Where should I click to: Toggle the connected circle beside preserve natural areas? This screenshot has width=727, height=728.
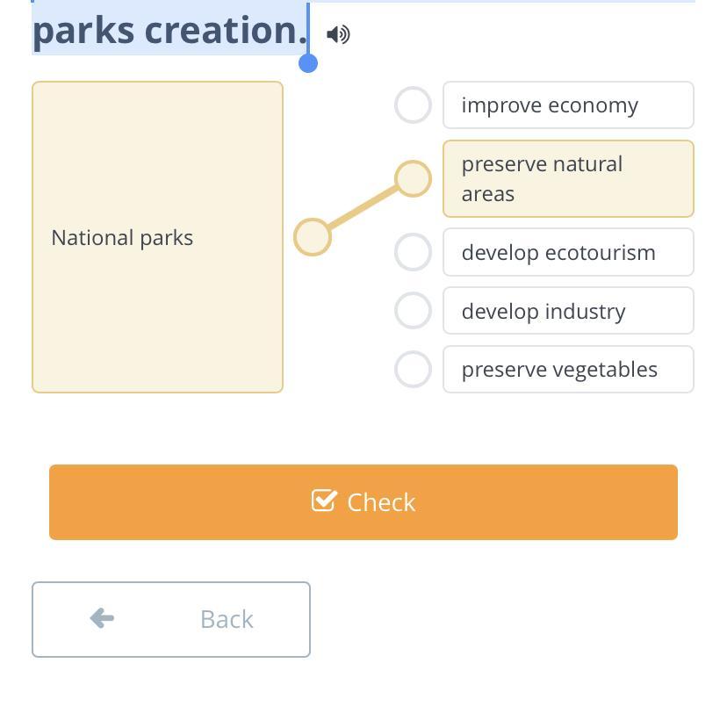[x=413, y=179]
